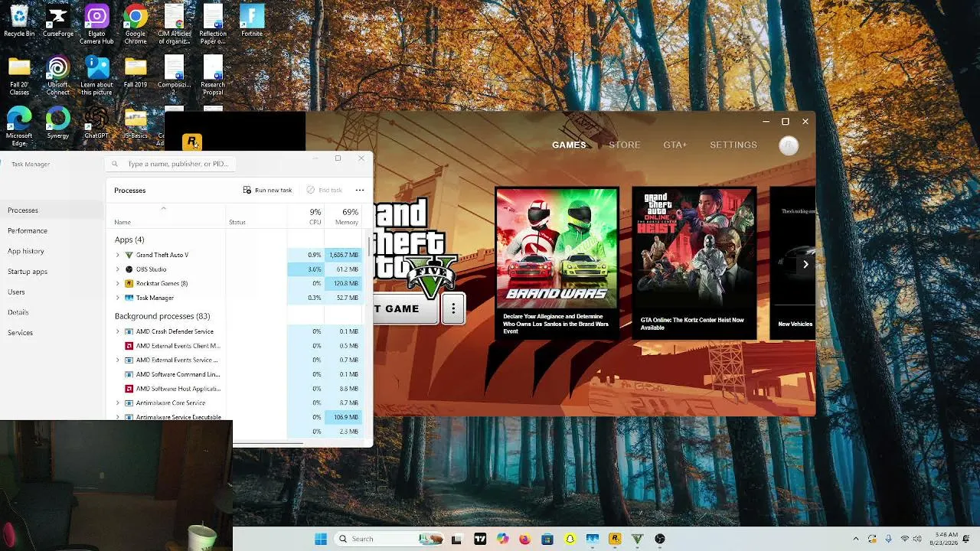This screenshot has height=551, width=980.
Task: Expand the Antimalware Core Service row
Action: click(x=118, y=403)
